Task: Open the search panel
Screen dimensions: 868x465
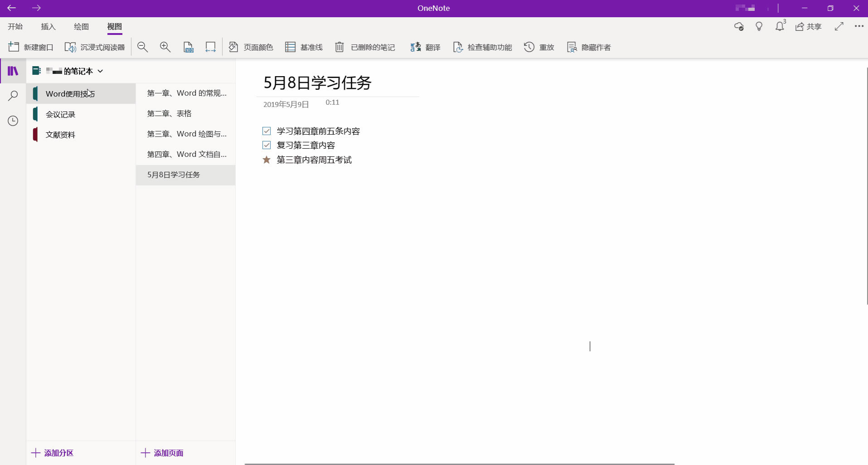Action: coord(13,96)
